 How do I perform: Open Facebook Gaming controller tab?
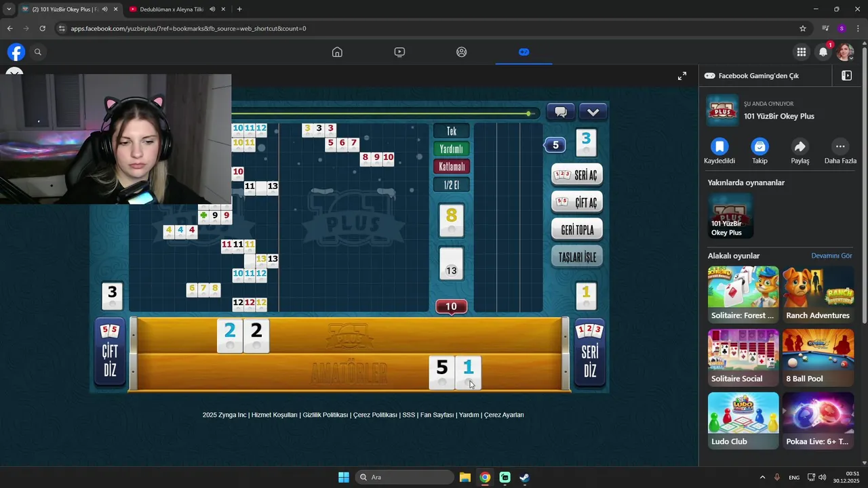(524, 52)
